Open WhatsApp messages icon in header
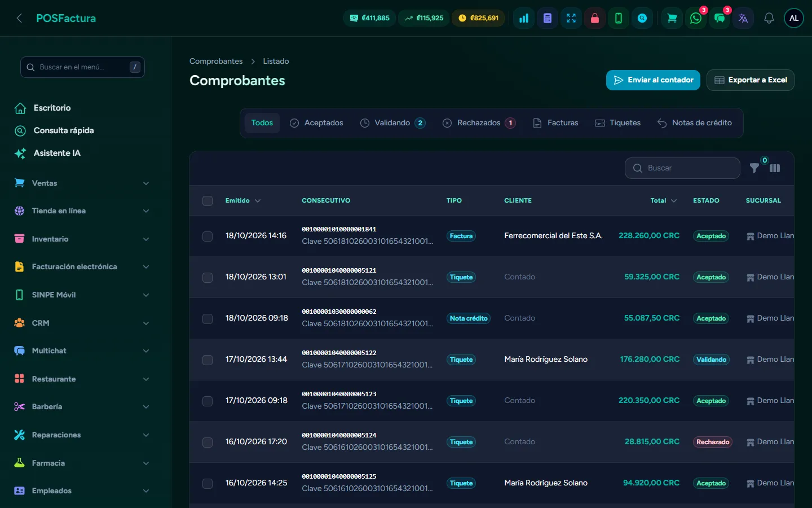The image size is (812, 508). 696,18
